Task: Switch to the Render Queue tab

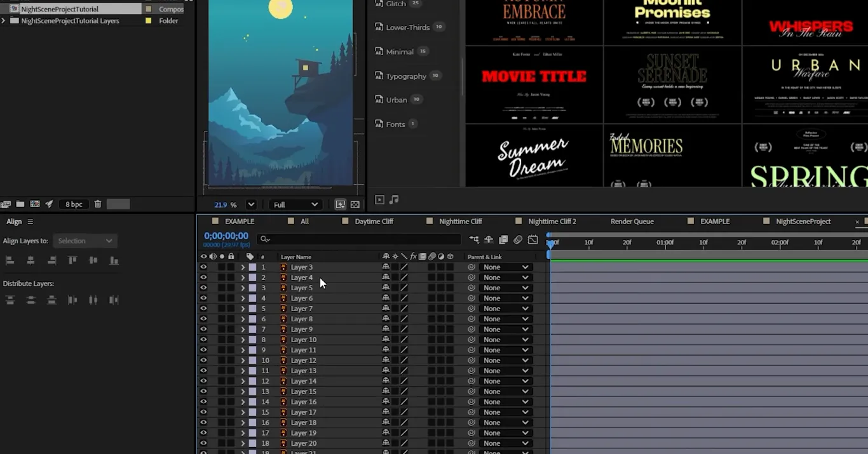Action: [x=632, y=221]
